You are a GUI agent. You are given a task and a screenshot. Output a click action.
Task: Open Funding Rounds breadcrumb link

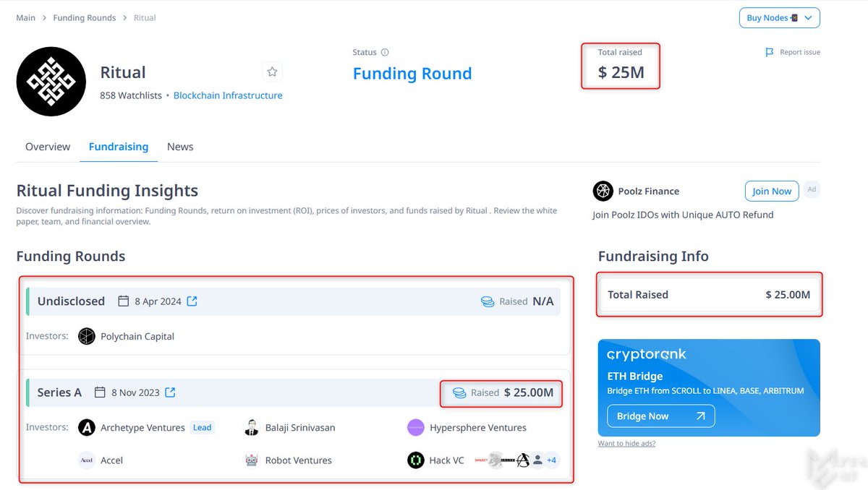[x=85, y=18]
